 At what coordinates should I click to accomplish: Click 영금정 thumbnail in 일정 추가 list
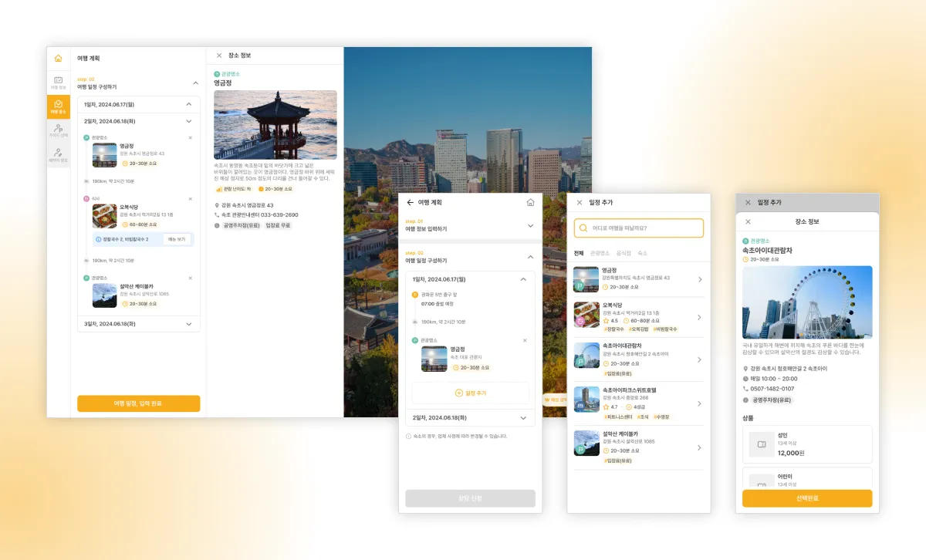point(586,279)
